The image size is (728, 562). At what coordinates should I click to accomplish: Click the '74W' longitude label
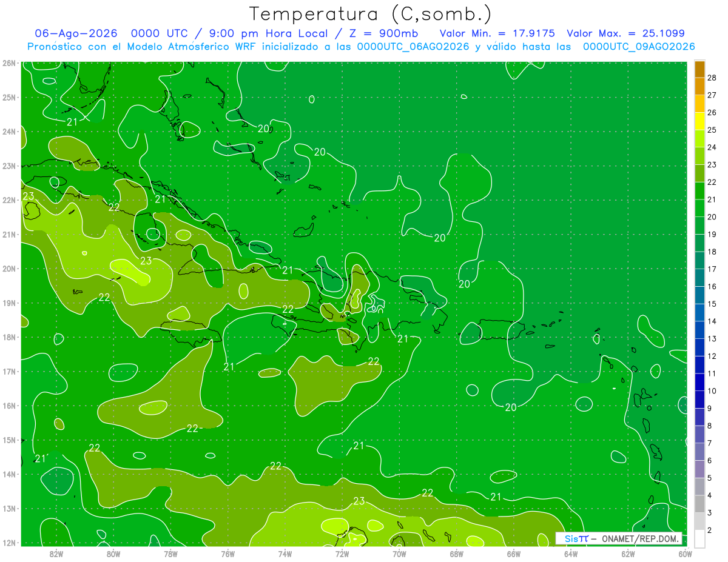point(285,554)
